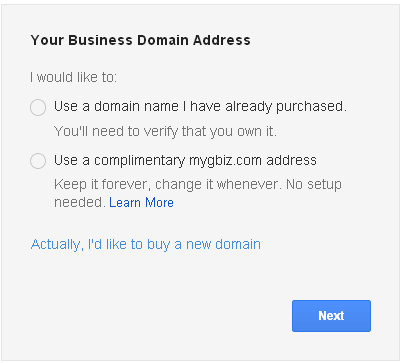Click 'No setup' in the complimentary description
402x363 pixels.
pos(314,184)
